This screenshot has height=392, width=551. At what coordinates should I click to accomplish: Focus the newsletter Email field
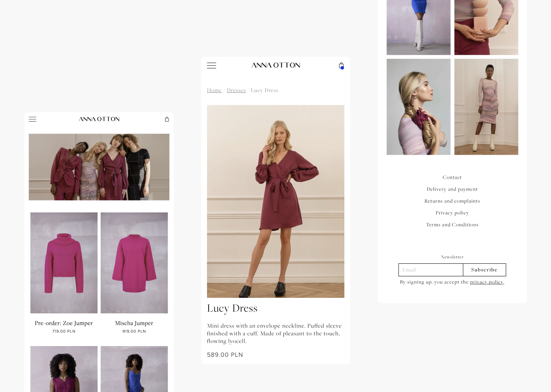(x=431, y=270)
